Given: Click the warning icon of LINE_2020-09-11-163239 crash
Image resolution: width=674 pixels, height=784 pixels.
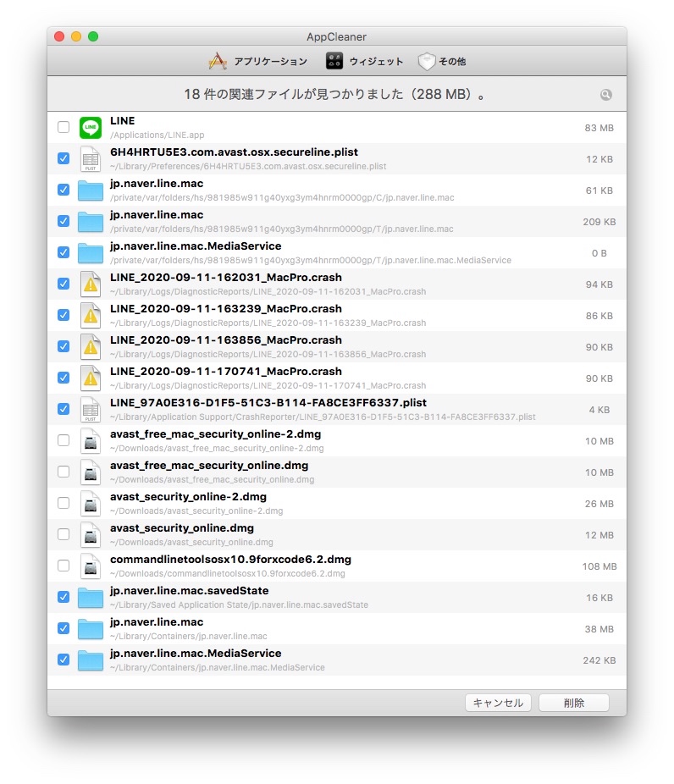Looking at the screenshot, I should [91, 316].
